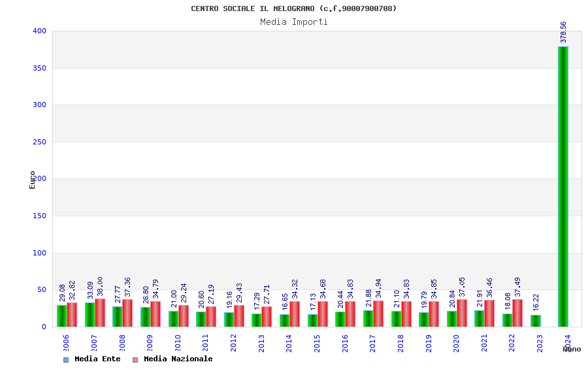
Task: Click the green 2018 bar labeled 21.10
Action: 397,319
